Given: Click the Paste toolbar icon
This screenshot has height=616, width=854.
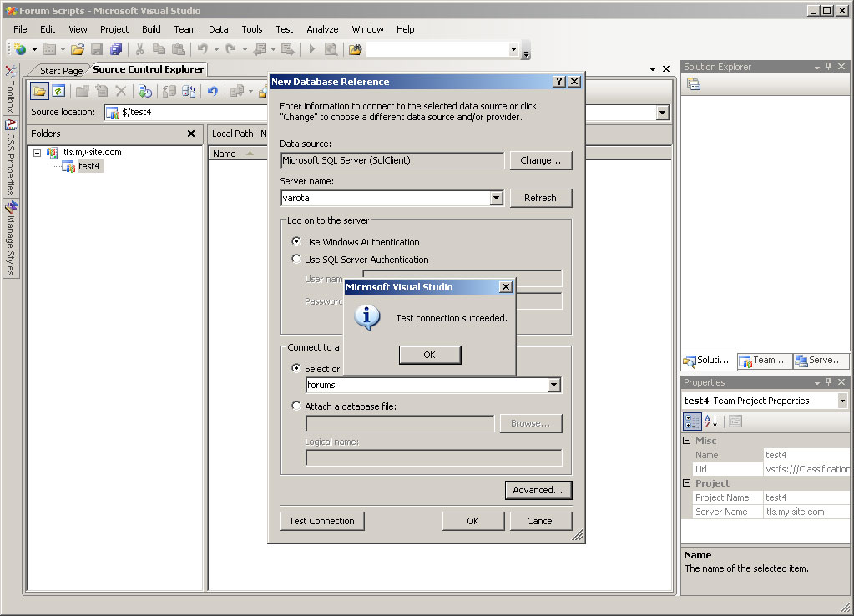Looking at the screenshot, I should tap(178, 49).
